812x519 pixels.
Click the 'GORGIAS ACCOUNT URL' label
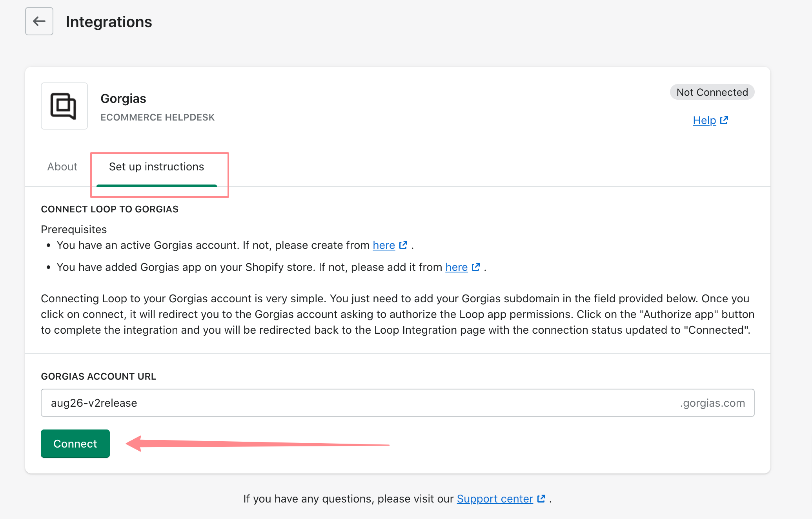[x=98, y=376]
